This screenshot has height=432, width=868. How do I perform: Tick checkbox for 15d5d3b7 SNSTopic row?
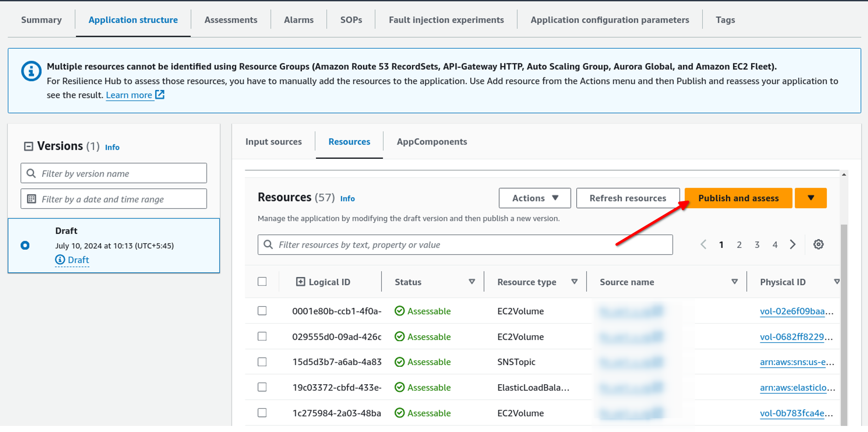click(262, 362)
